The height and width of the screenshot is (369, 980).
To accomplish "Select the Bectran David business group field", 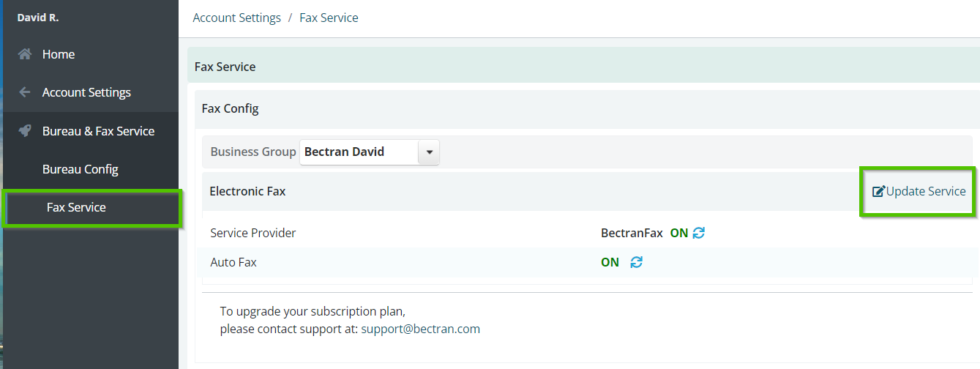I will [359, 152].
